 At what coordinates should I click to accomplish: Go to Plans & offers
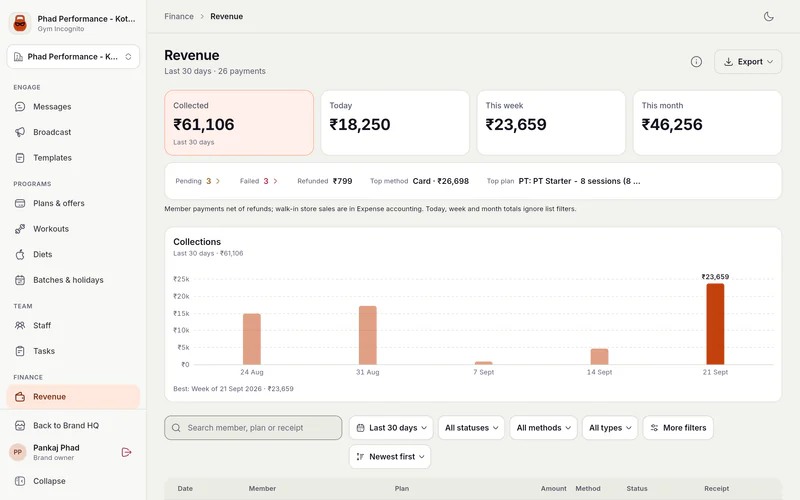coord(73,203)
